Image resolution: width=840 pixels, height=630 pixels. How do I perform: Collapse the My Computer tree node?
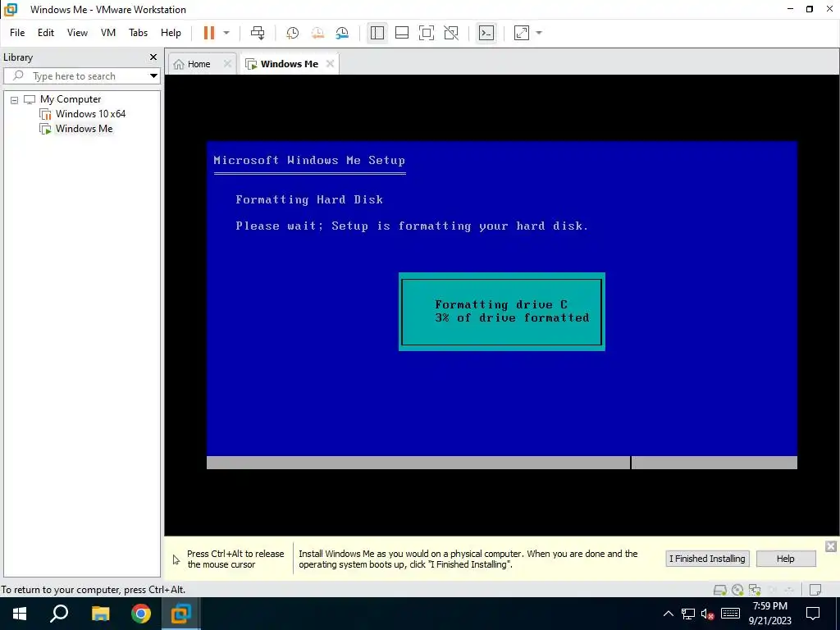pos(15,99)
